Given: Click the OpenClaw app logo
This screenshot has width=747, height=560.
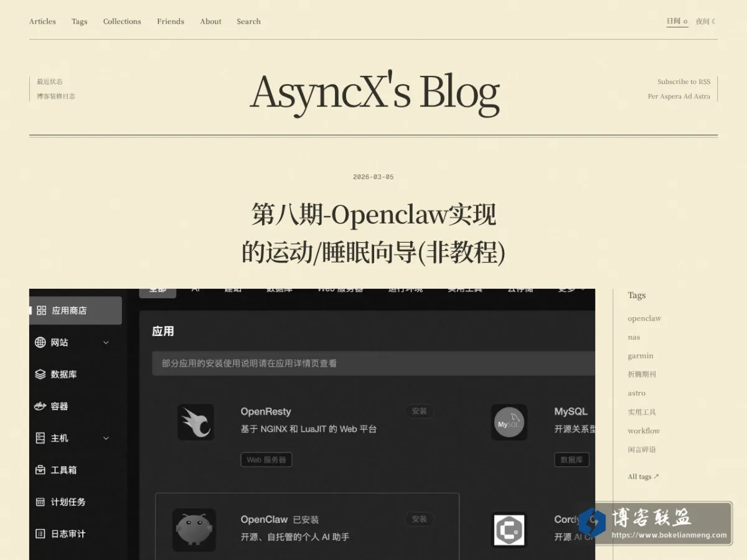Looking at the screenshot, I should [194, 530].
